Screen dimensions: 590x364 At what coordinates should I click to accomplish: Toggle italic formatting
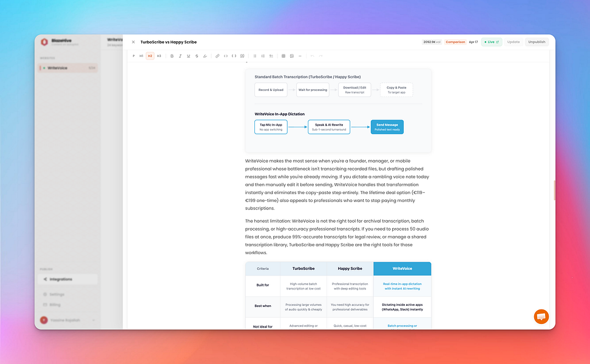click(180, 56)
